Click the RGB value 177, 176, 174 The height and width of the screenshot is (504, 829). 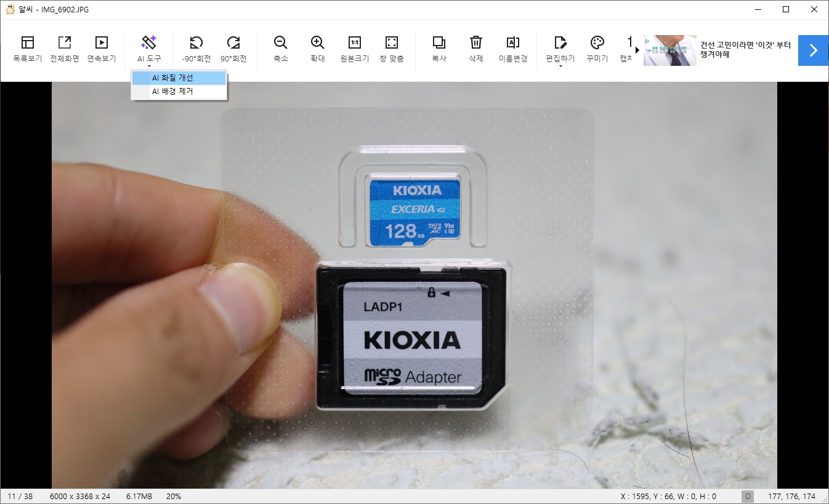[x=792, y=496]
